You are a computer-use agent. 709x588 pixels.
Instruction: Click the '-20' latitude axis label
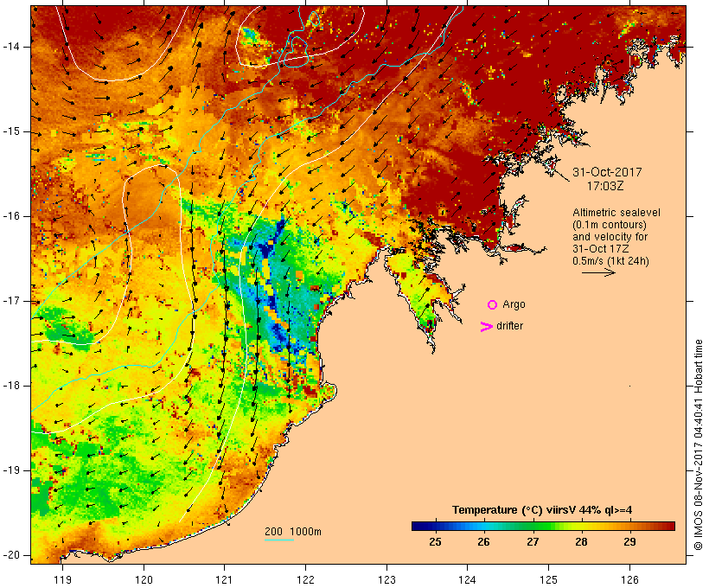click(12, 555)
